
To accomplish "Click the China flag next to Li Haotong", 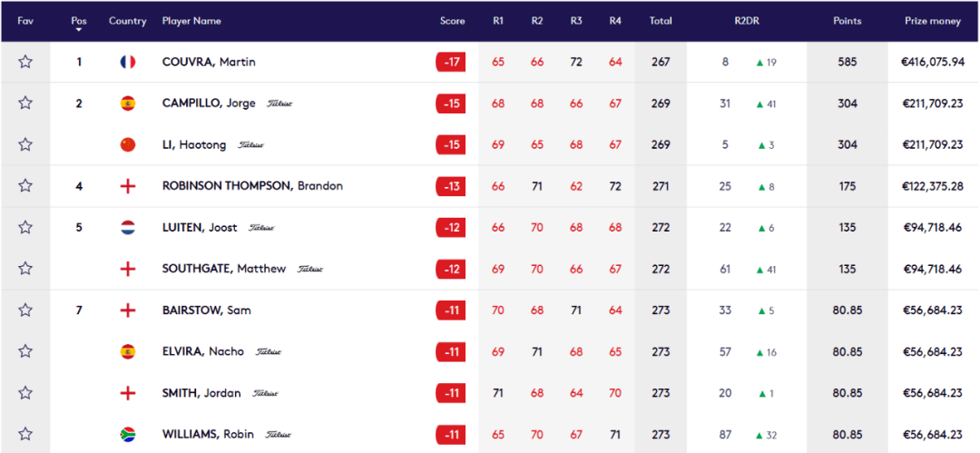I will point(128,144).
